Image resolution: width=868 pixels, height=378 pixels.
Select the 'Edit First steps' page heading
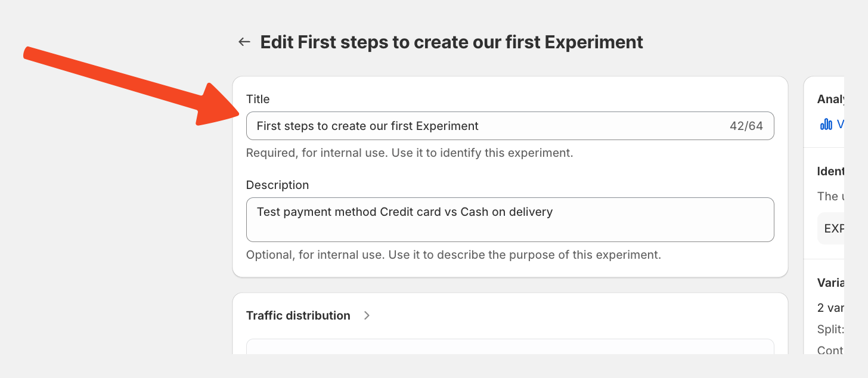pyautogui.click(x=451, y=42)
